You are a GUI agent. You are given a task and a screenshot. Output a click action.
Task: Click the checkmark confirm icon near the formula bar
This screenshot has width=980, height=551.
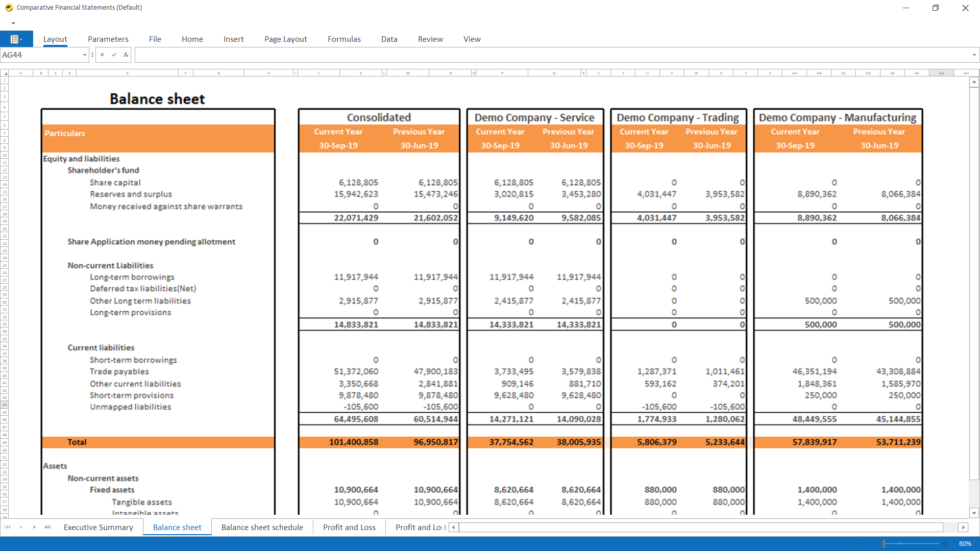[113, 55]
